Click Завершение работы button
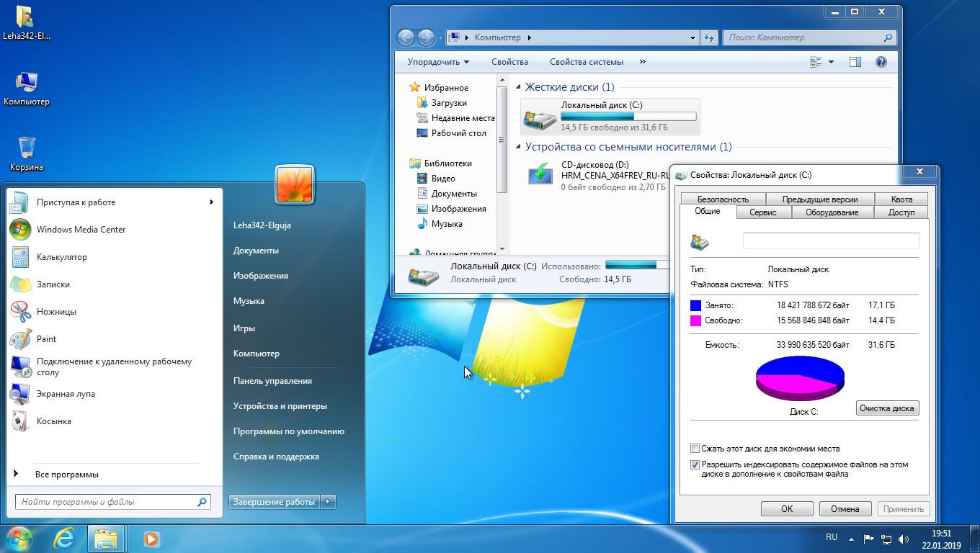Image resolution: width=980 pixels, height=553 pixels. [x=274, y=502]
